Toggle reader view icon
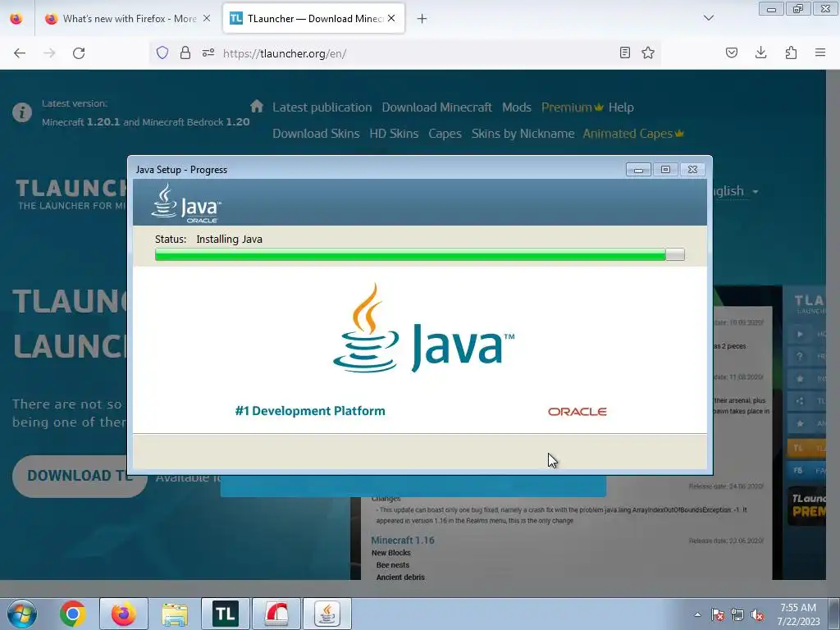 [624, 52]
